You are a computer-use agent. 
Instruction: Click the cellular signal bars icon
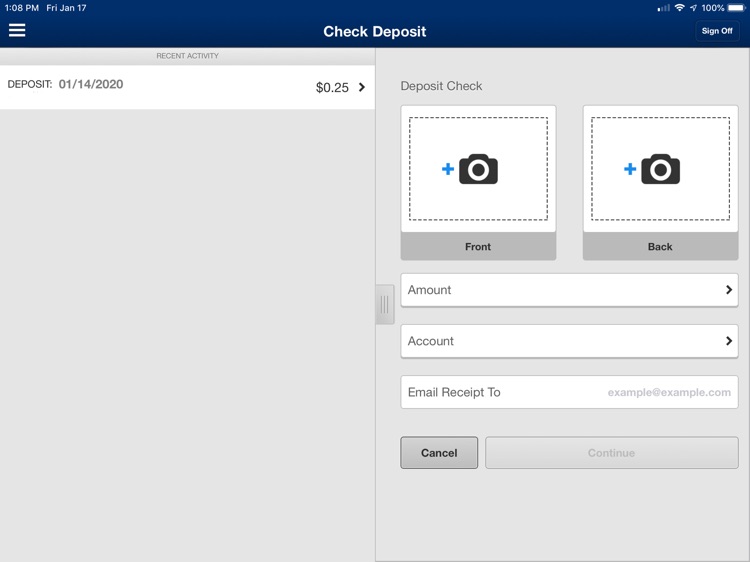pos(663,8)
